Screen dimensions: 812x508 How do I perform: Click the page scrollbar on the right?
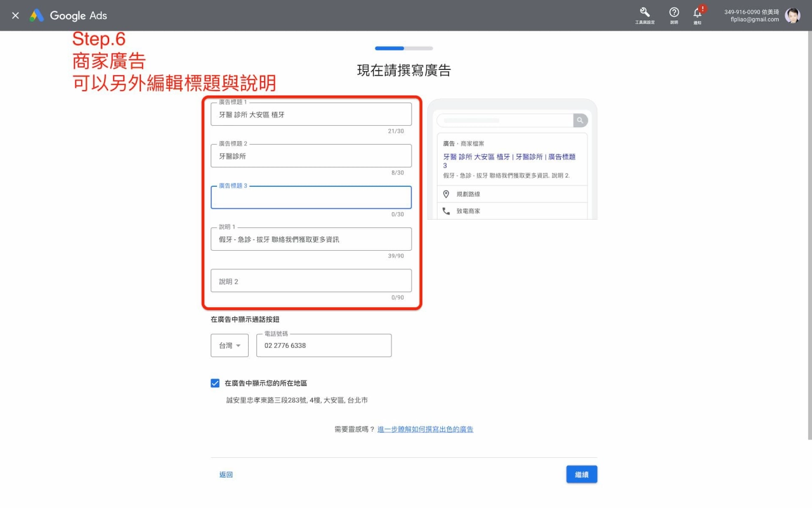point(809,235)
